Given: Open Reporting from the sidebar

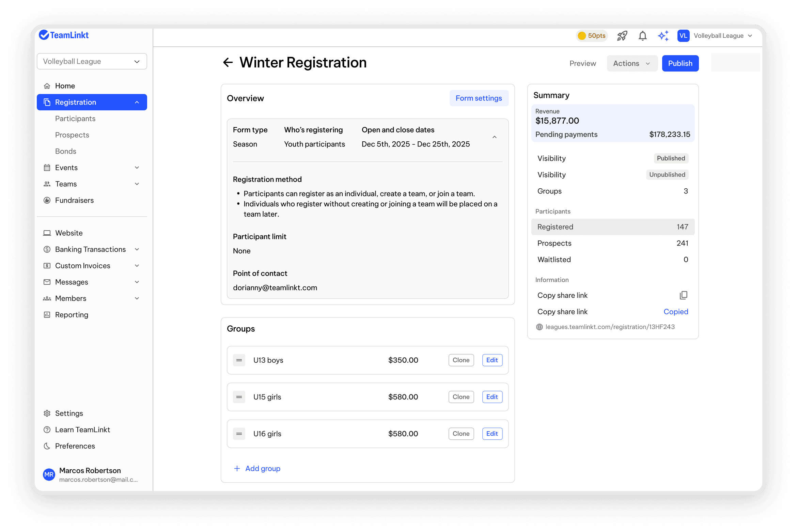Looking at the screenshot, I should (x=72, y=314).
